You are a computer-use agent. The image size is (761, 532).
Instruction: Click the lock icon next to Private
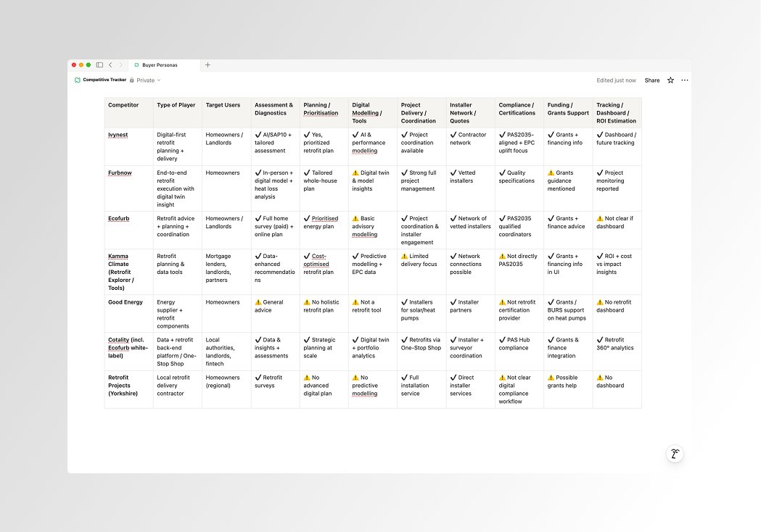(132, 80)
